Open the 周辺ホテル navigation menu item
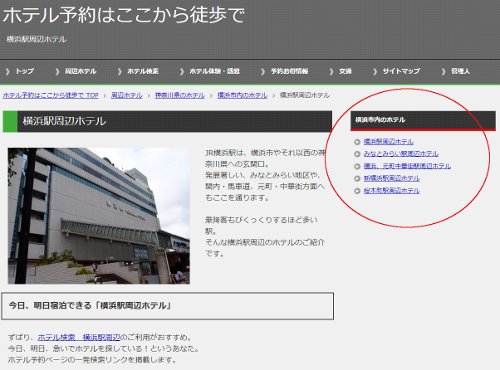 pos(80,71)
